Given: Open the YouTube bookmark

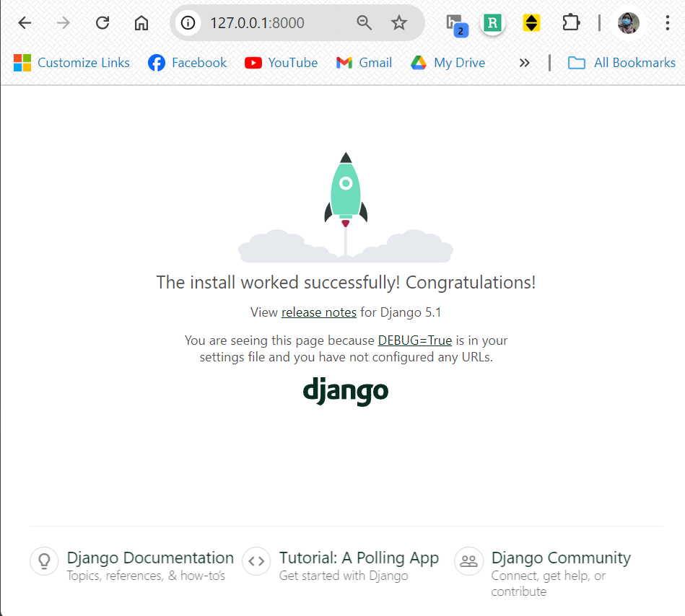Looking at the screenshot, I should pyautogui.click(x=281, y=63).
